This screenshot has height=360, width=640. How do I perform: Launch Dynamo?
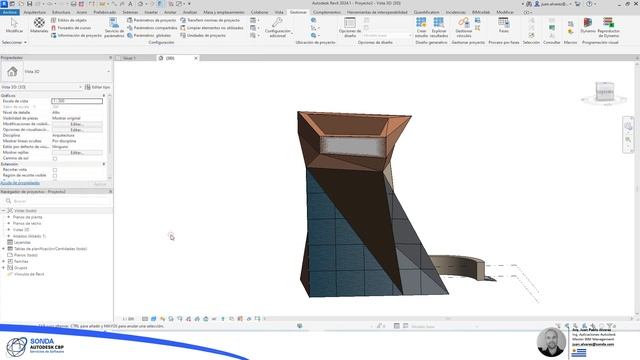click(x=588, y=25)
